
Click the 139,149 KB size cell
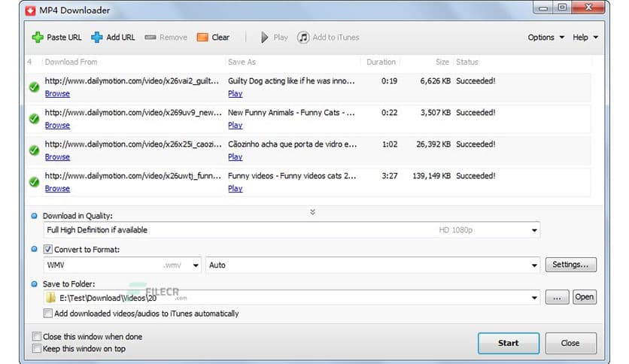pos(432,176)
